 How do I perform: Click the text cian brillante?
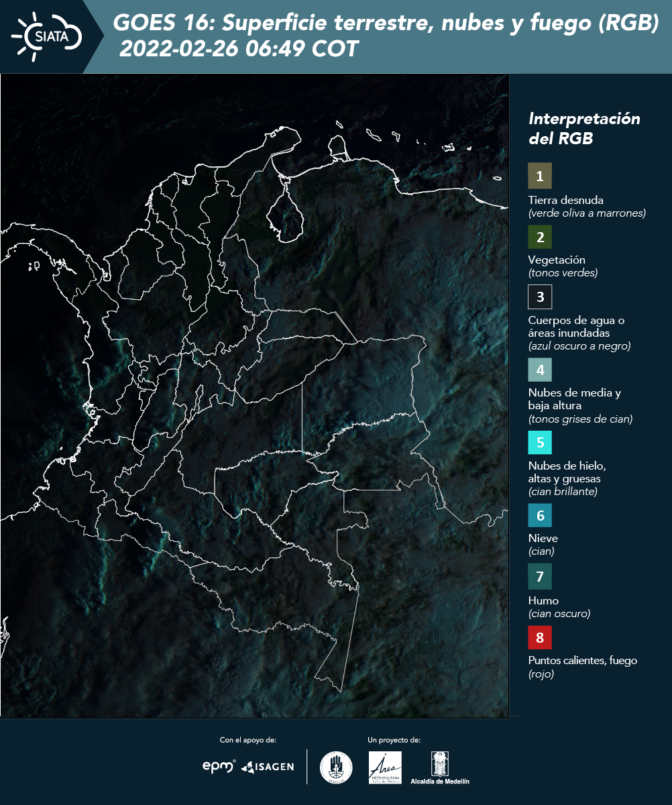click(563, 492)
